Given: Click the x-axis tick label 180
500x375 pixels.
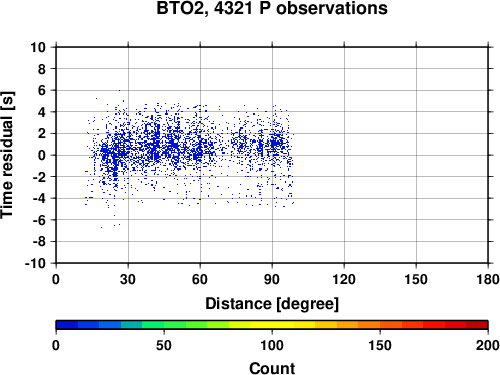Looking at the screenshot, I should [x=488, y=279].
